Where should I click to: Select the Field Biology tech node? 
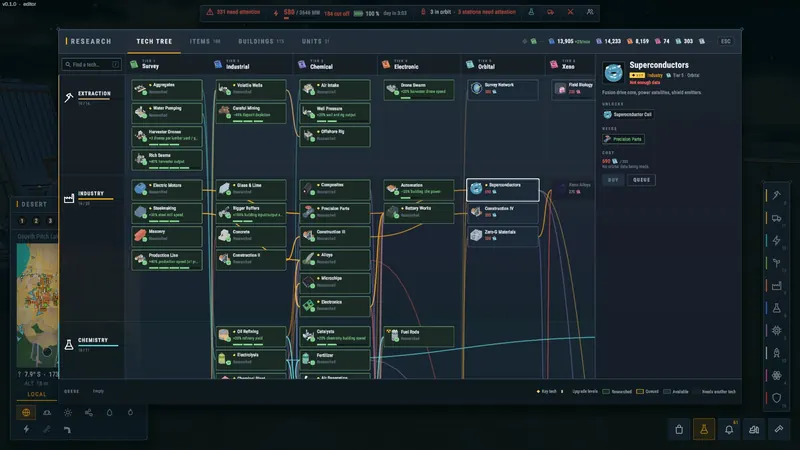[574, 89]
